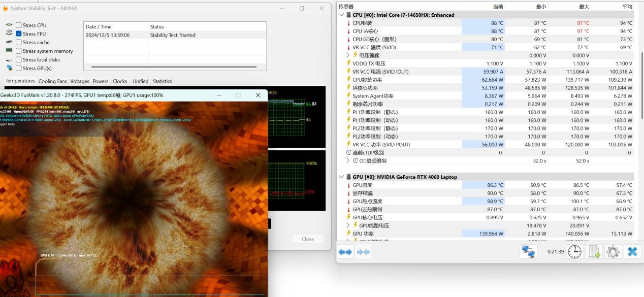Switch to the Temperatures tab in AIDA64
This screenshot has width=644, height=297.
click(20, 81)
